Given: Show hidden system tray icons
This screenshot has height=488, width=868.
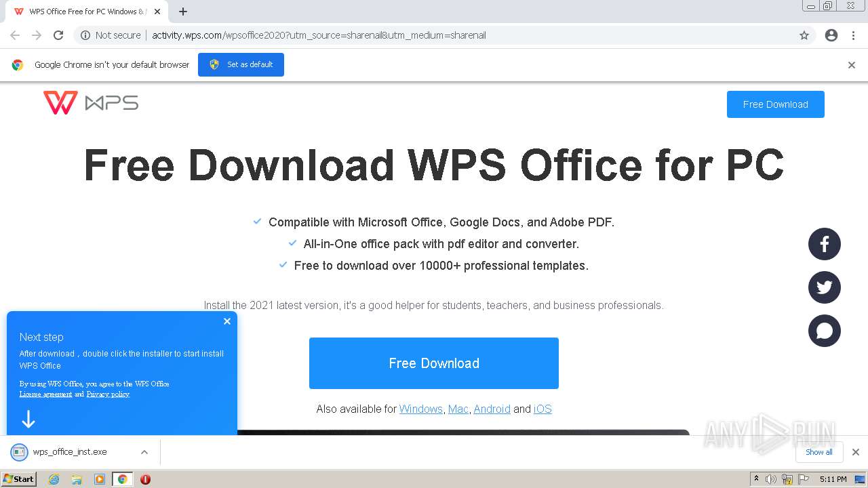Looking at the screenshot, I should 756,479.
